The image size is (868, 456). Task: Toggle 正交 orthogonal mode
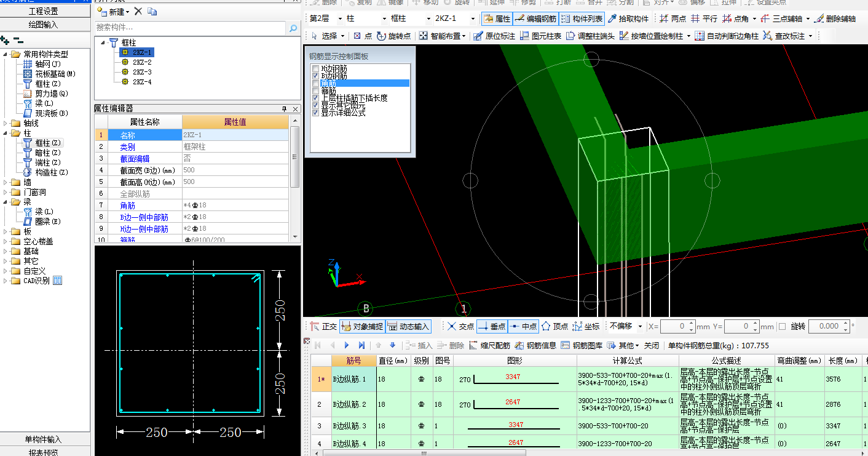[x=323, y=326]
